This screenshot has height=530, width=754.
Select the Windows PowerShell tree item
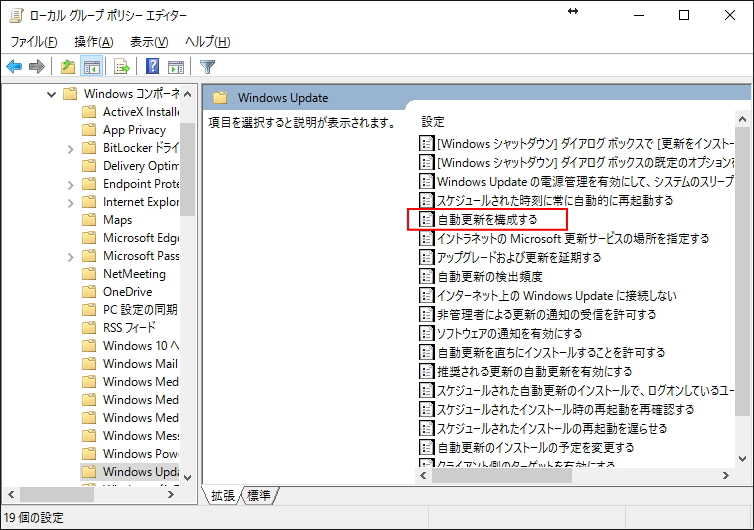pos(141,454)
